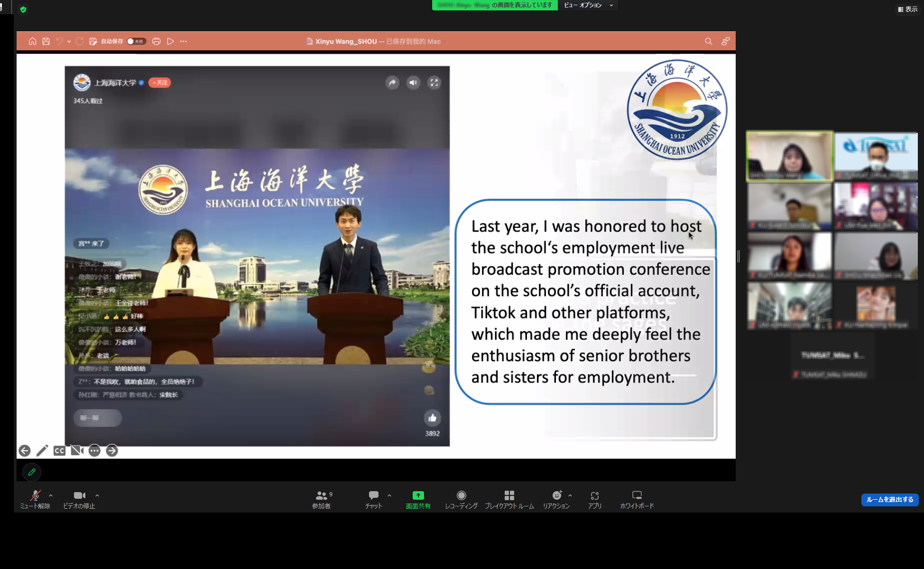Image resolution: width=924 pixels, height=569 pixels.
Task: Click the レコーディング record button
Action: pos(461,500)
